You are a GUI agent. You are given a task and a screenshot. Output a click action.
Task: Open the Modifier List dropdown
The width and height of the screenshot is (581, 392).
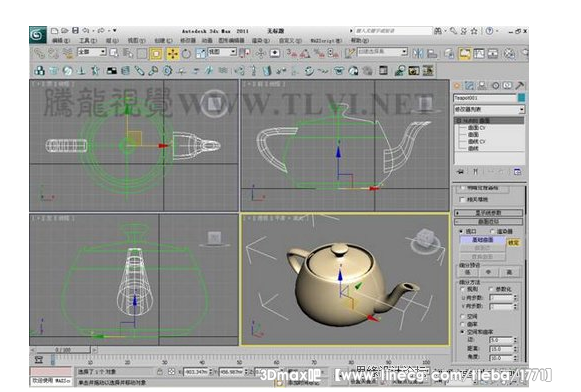pyautogui.click(x=489, y=110)
